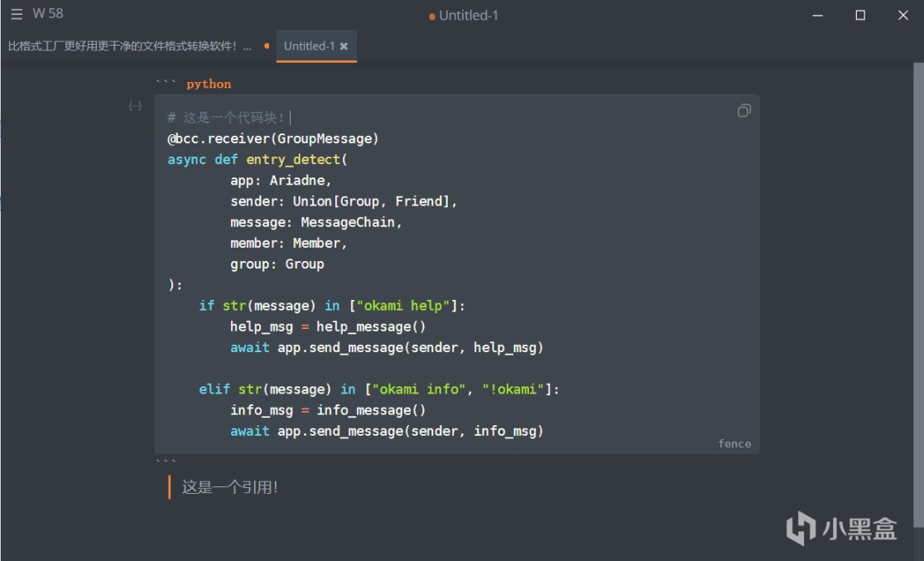This screenshot has height=561, width=924.
Task: Click the group: Group line
Action: (277, 264)
